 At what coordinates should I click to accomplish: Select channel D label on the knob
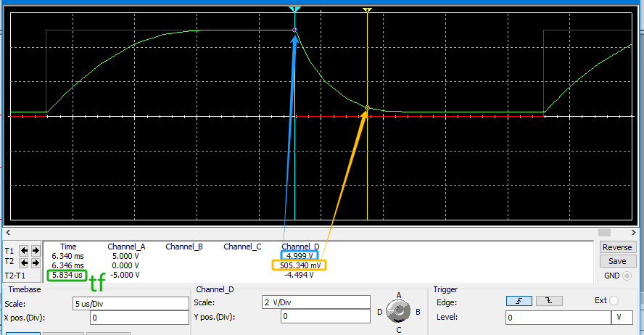[x=379, y=312]
